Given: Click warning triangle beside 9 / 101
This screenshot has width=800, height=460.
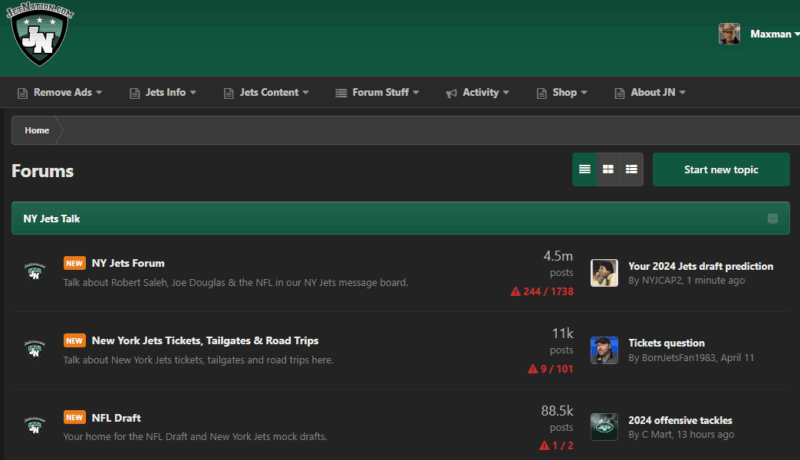Looking at the screenshot, I should pos(533,369).
